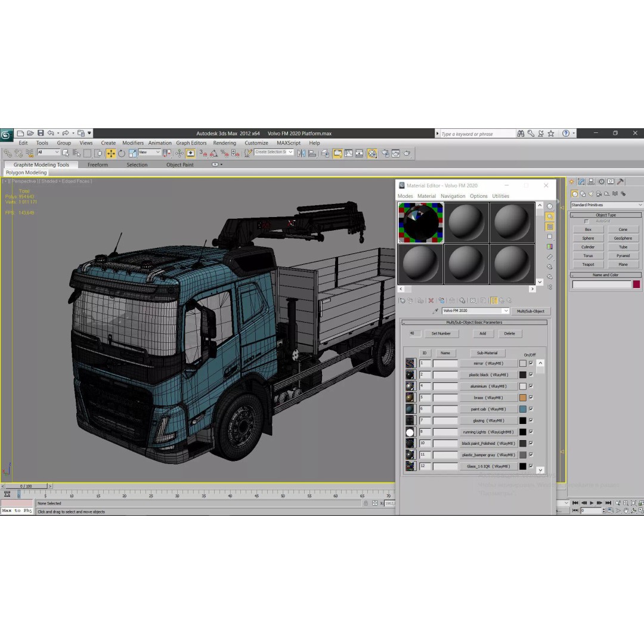Open the Volvo FM 2020 material name dropdown
Screen dimensions: 644x644
coord(476,311)
